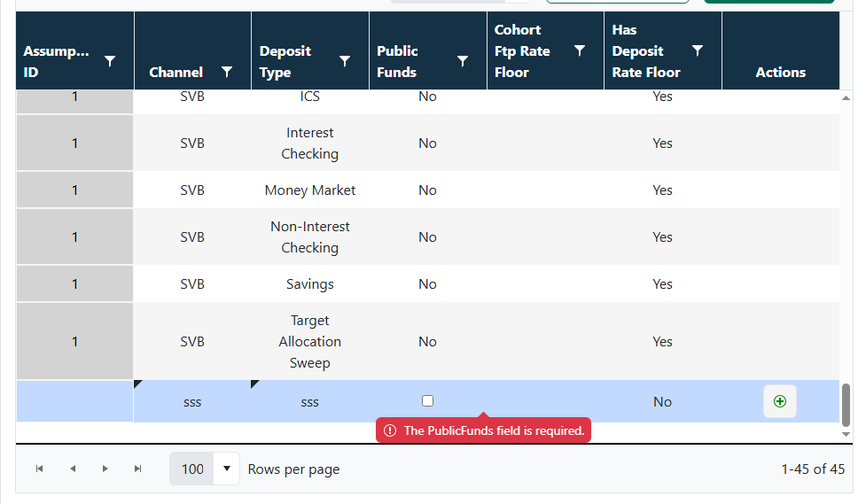Check the Public Funds checkbox in new row
This screenshot has height=504, width=866.
tap(427, 400)
